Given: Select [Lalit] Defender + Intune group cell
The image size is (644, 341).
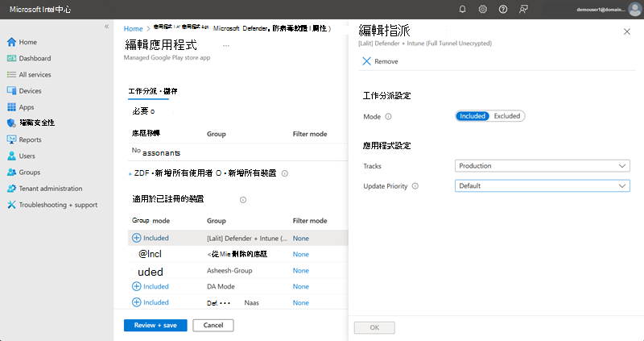Looking at the screenshot, I should pyautogui.click(x=247, y=238).
